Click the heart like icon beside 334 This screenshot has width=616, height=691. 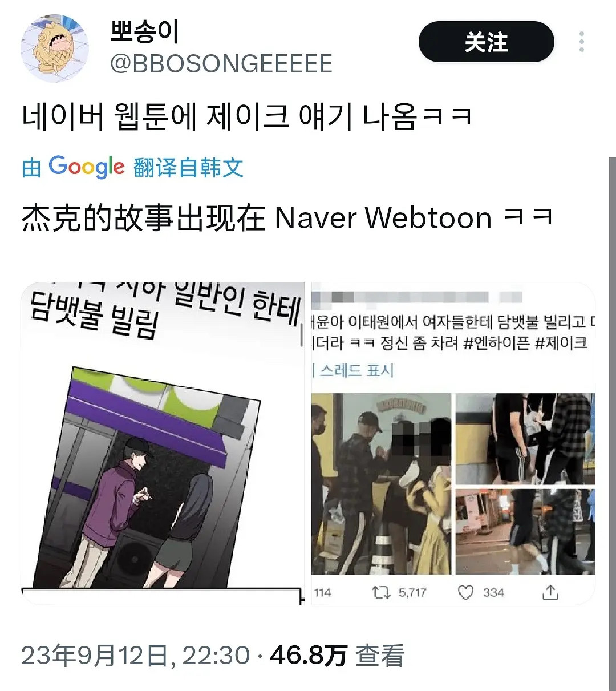click(x=466, y=593)
